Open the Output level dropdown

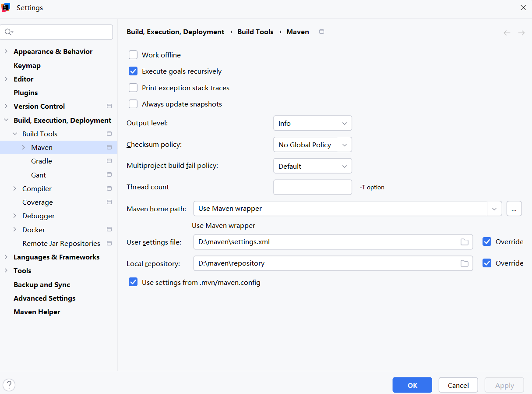point(313,123)
